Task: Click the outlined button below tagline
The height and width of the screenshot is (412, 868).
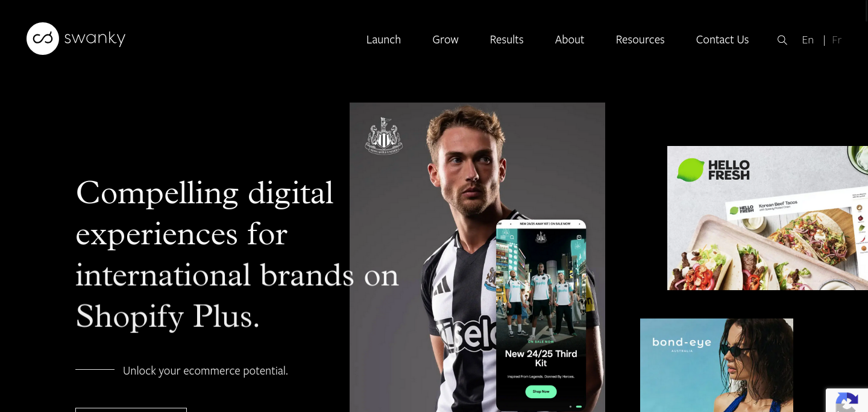Action: click(131, 410)
